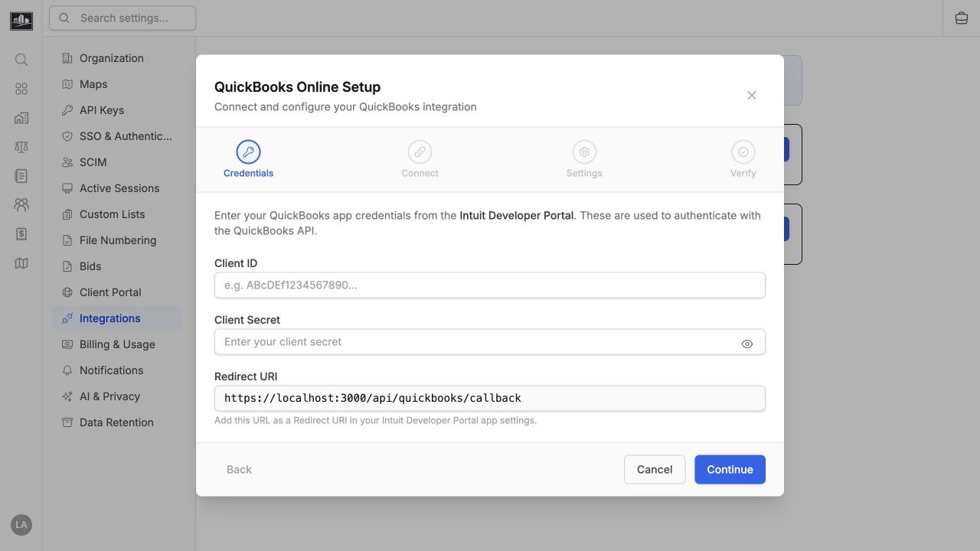This screenshot has width=980, height=551.
Task: Click the Notifications bell icon
Action: click(67, 370)
